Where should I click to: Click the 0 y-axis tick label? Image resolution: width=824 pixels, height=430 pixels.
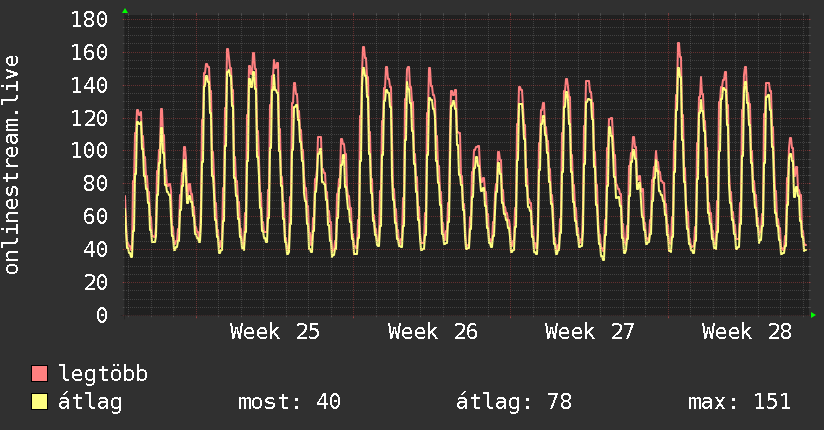pyautogui.click(x=101, y=315)
